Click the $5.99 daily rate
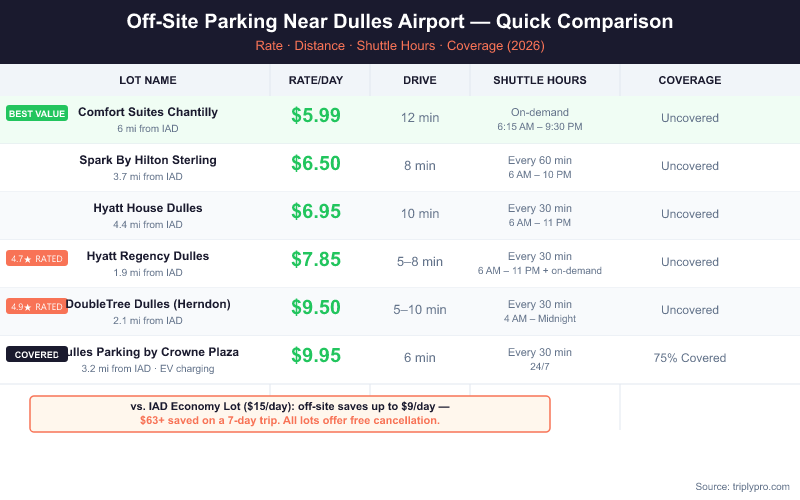The height and width of the screenshot is (500, 800). point(315,116)
